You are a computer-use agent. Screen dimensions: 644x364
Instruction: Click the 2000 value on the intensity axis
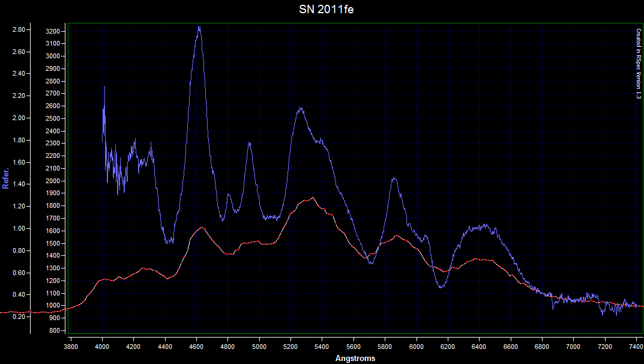53,181
